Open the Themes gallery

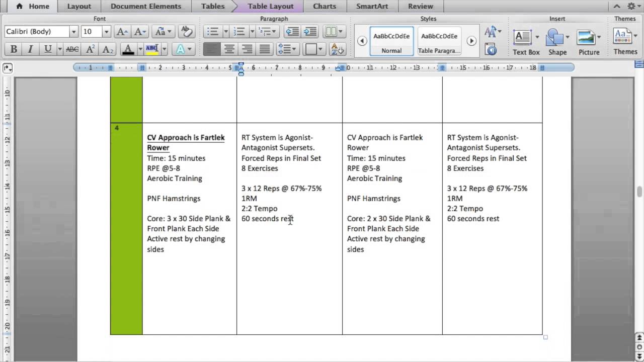[x=625, y=41]
